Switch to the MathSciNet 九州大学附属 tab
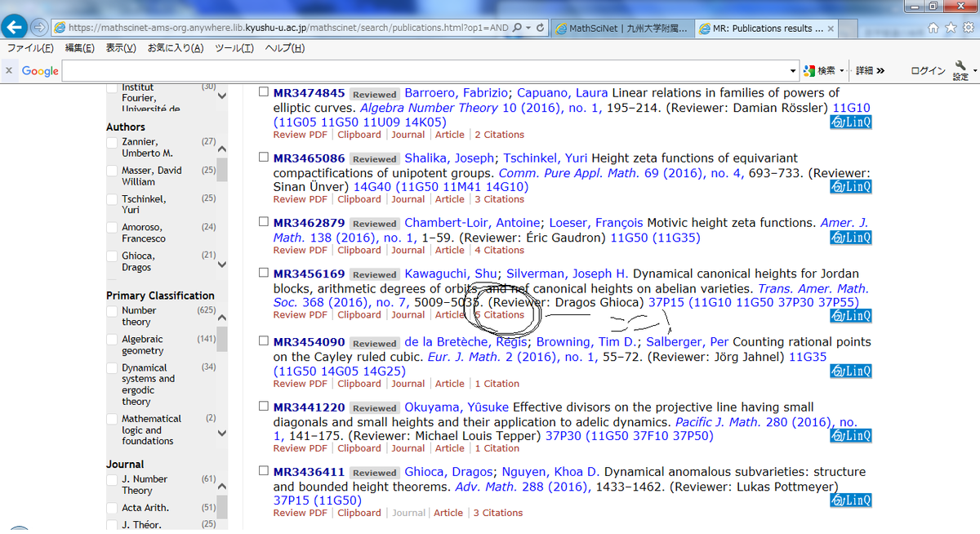Screen dimensions: 980x534 tap(621, 28)
